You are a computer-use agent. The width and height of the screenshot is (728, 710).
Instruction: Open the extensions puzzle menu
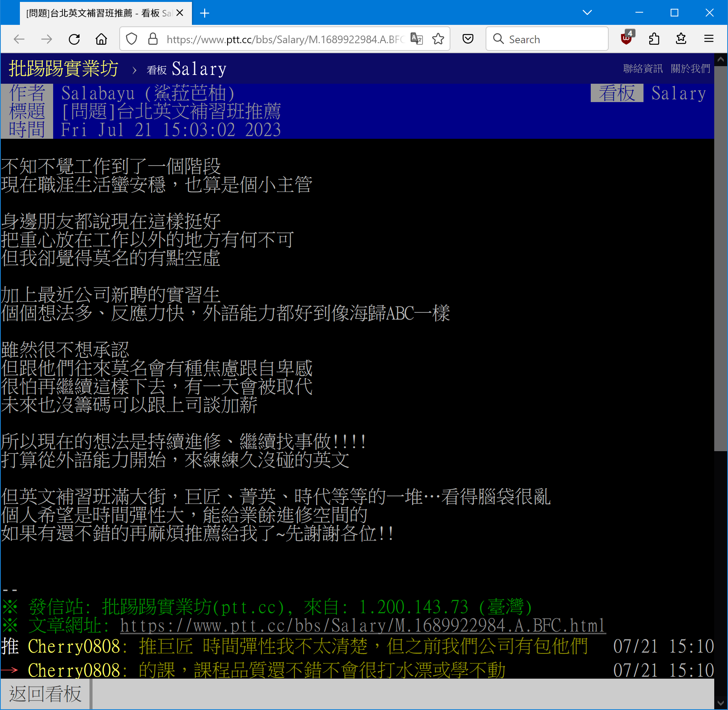(x=654, y=39)
